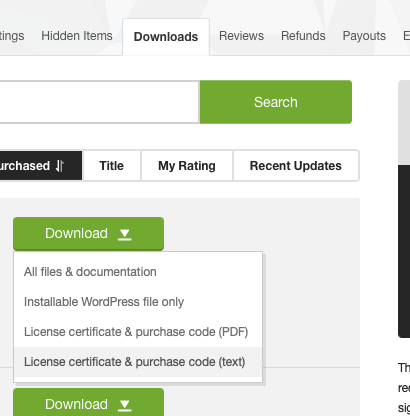Sort by Purchased date
This screenshot has height=416, width=410.
[x=41, y=166]
